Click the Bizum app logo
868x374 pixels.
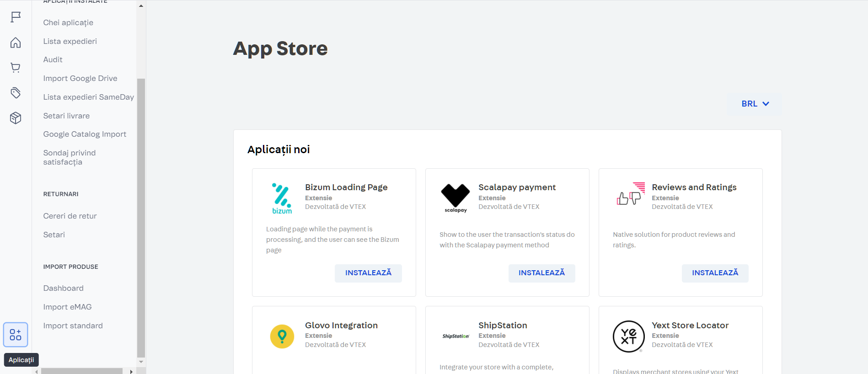click(x=282, y=198)
